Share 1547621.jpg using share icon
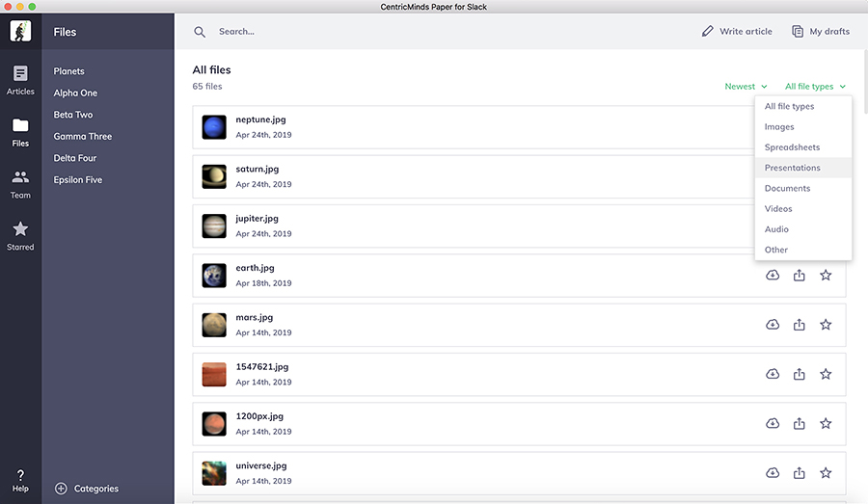 tap(799, 374)
